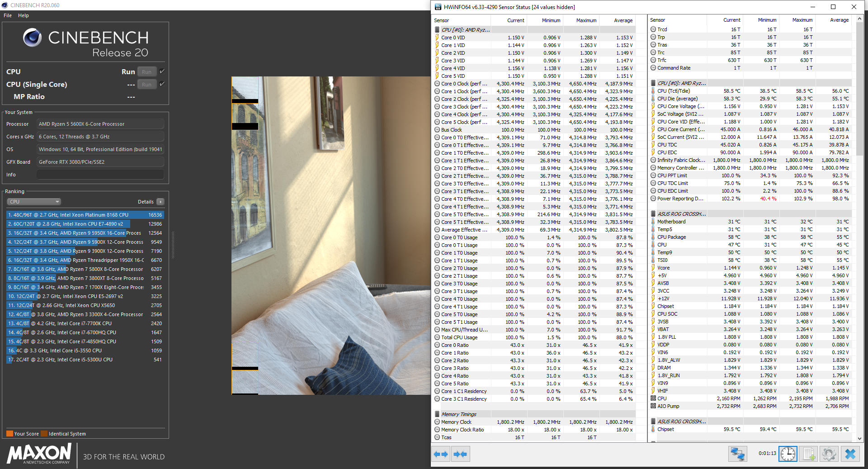Toggle the CPU test checkbox in Cinebench

click(x=162, y=71)
